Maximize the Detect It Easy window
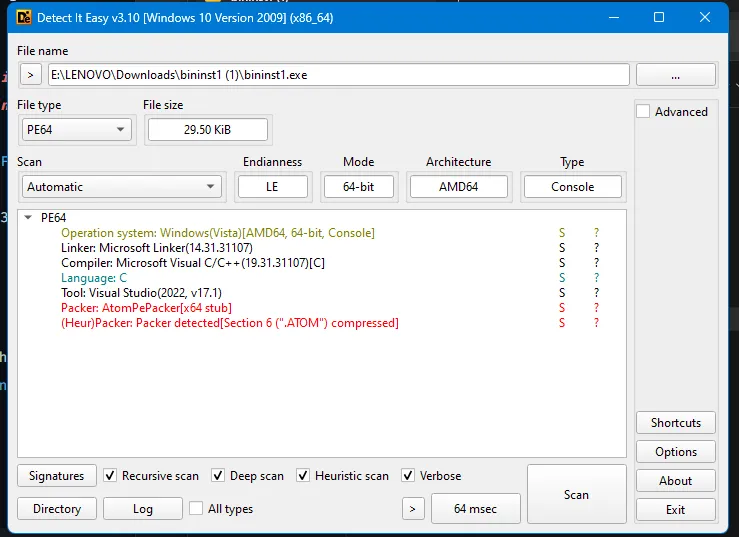 [x=659, y=17]
